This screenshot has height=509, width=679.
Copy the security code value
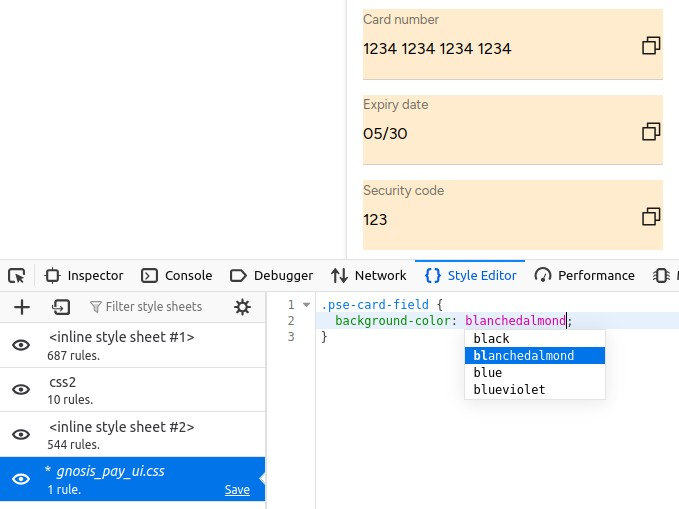click(x=651, y=217)
